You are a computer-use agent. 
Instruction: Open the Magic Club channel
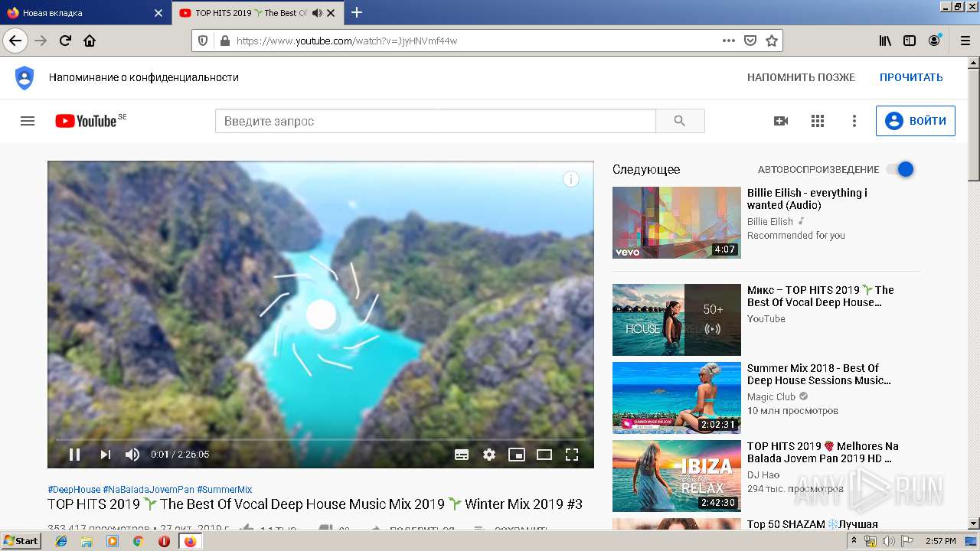tap(771, 397)
